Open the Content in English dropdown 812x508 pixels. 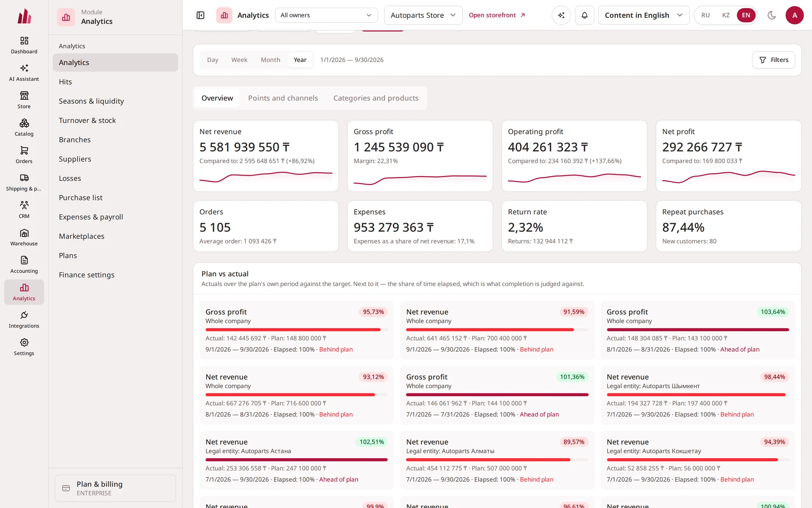pos(644,15)
